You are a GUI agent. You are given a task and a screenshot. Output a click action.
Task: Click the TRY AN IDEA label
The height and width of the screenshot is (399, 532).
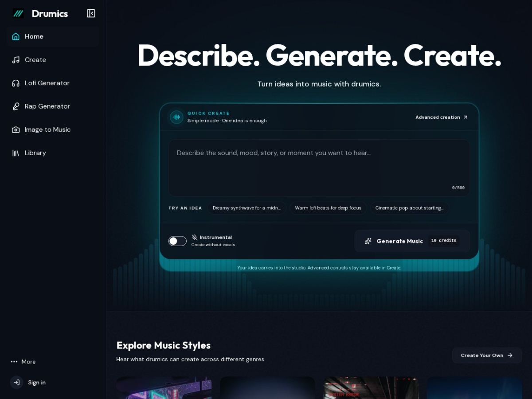coord(185,208)
